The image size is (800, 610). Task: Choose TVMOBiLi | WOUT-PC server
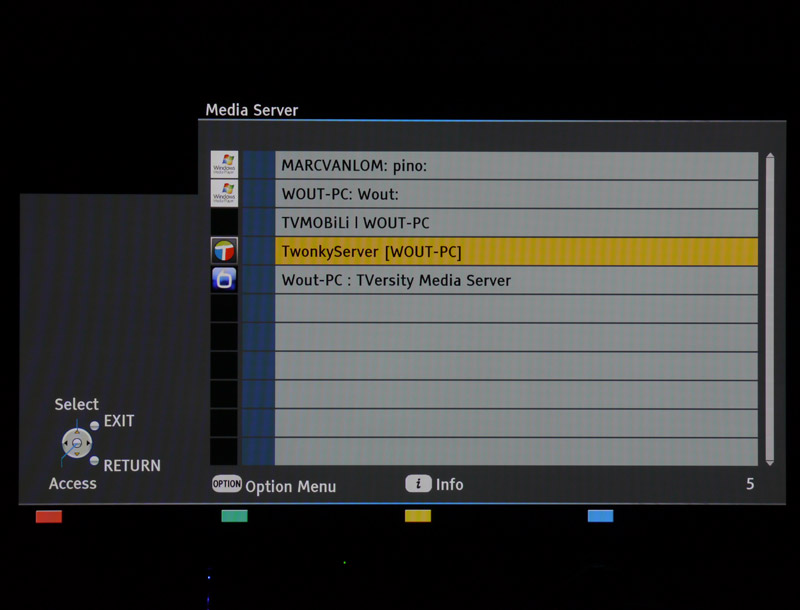(516, 223)
